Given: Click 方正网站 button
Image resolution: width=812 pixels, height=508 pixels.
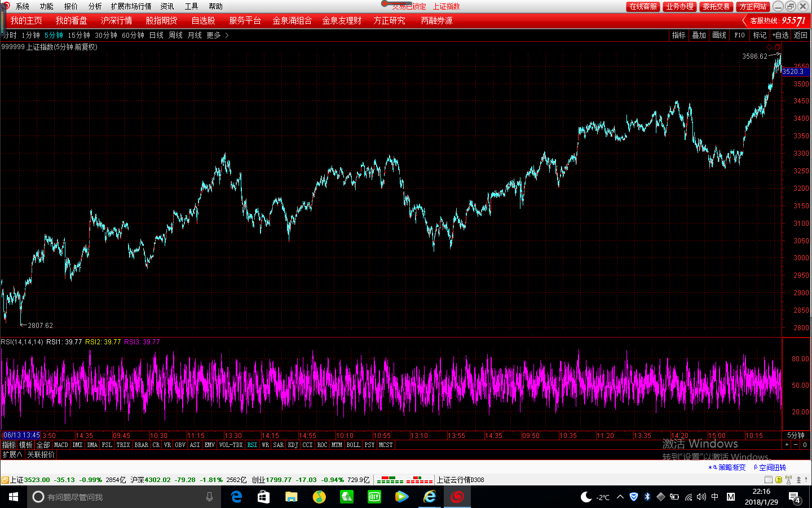Looking at the screenshot, I should (x=753, y=6).
